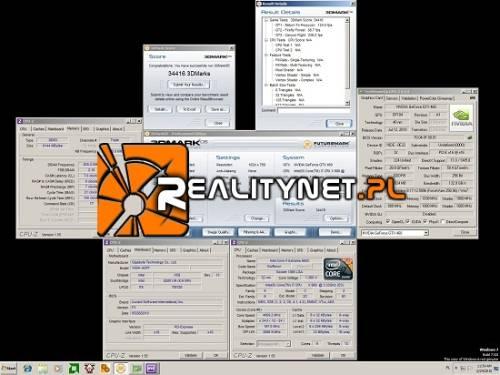Click Validate in the Mainboard CPU-Z window
The height and width of the screenshot is (375, 500).
coord(191,355)
